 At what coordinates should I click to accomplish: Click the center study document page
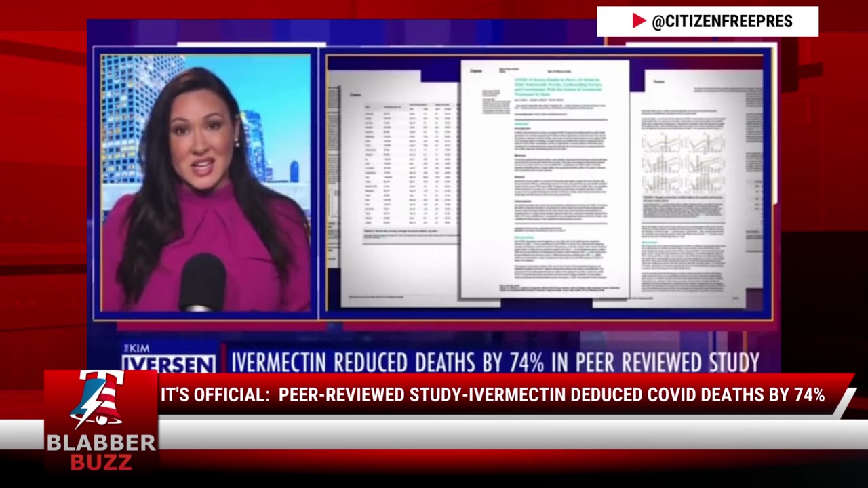545,179
